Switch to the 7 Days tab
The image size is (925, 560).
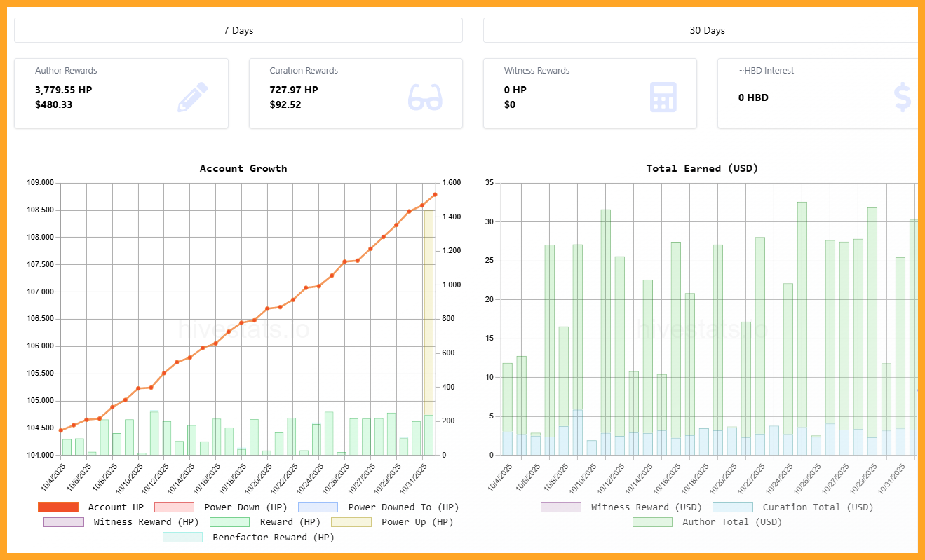click(x=238, y=30)
